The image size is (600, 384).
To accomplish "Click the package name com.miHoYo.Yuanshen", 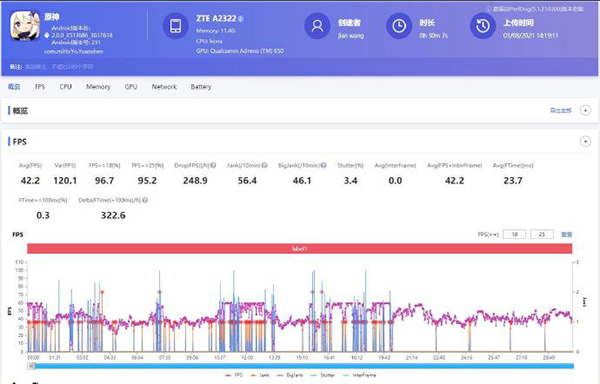I will pyautogui.click(x=73, y=51).
